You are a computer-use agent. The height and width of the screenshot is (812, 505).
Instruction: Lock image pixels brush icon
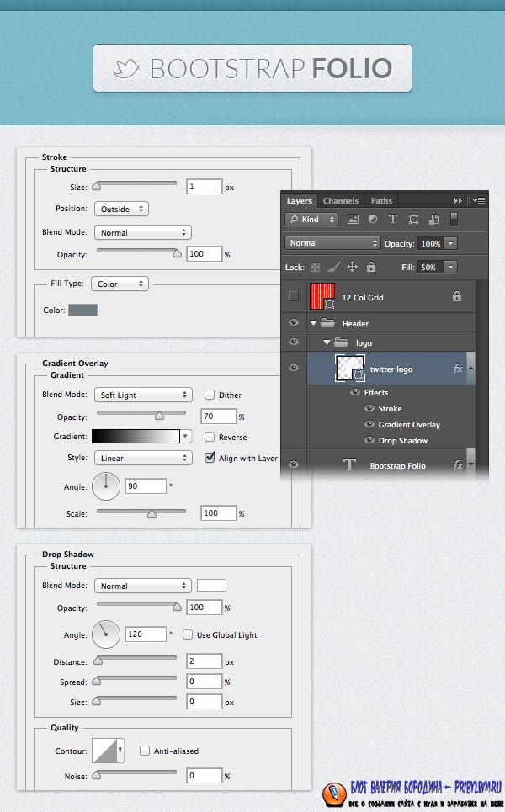tap(334, 267)
